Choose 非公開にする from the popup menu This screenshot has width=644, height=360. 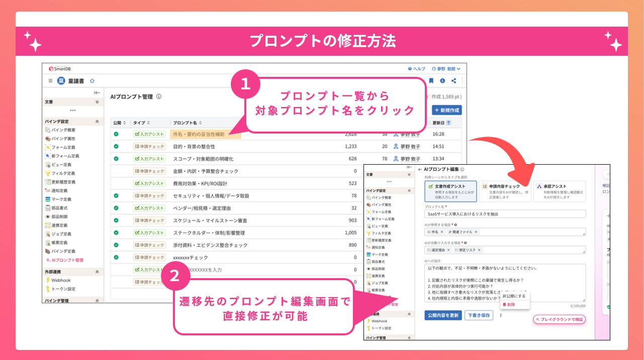coord(514,296)
